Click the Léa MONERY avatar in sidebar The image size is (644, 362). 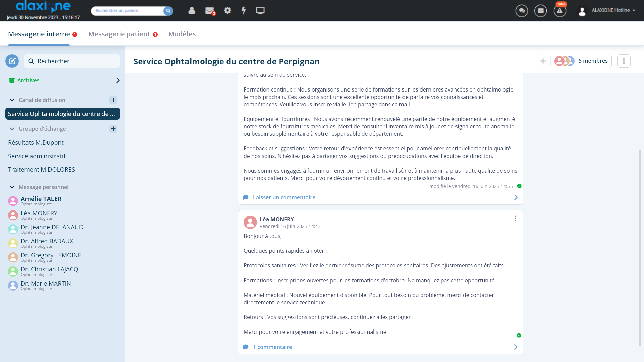(13, 215)
